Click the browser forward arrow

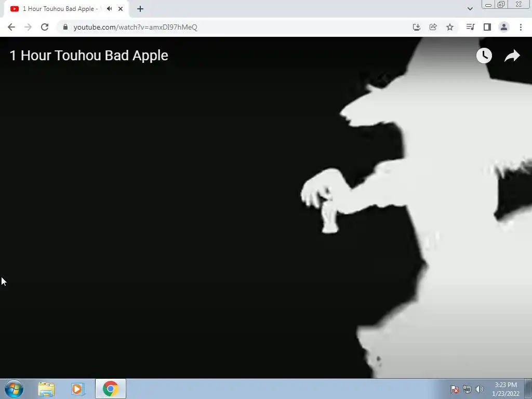tap(28, 27)
